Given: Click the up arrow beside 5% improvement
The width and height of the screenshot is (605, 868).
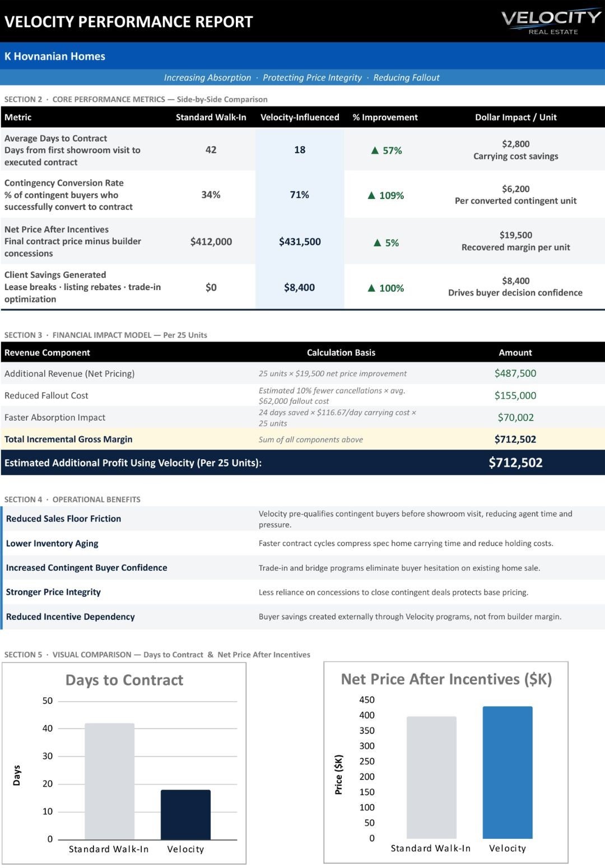Looking at the screenshot, I should click(377, 243).
